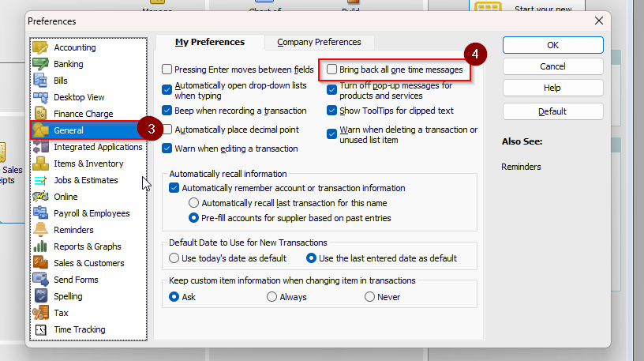Choose Items & Inventory list entry
The height and width of the screenshot is (361, 644).
point(88,164)
